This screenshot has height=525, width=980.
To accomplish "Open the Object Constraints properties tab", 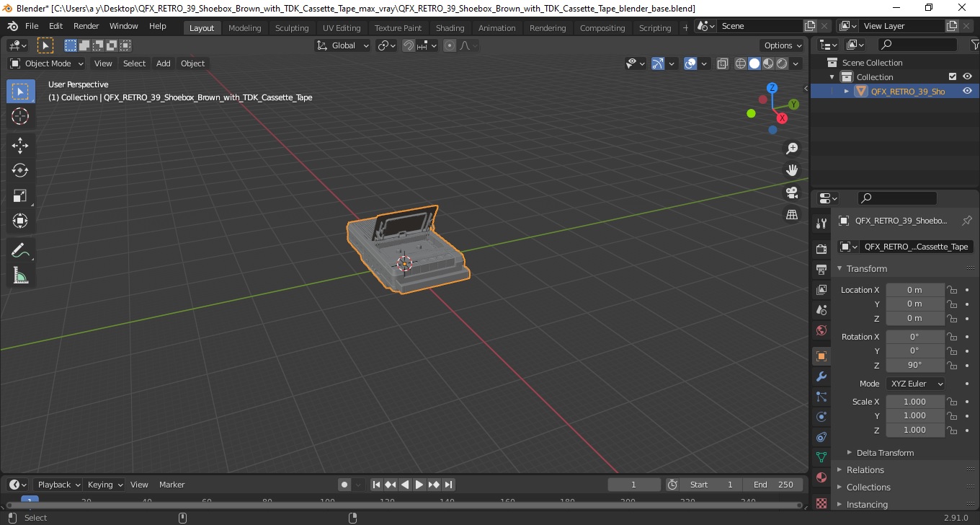I will (821, 437).
